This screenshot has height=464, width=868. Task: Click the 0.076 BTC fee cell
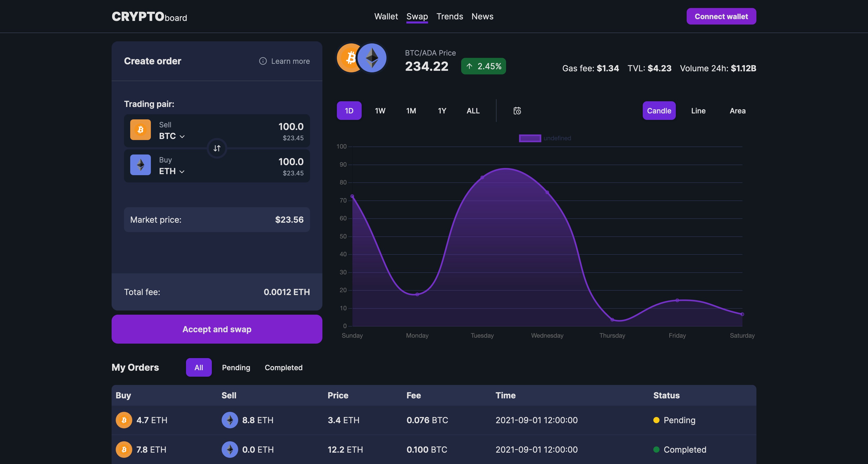[427, 420]
